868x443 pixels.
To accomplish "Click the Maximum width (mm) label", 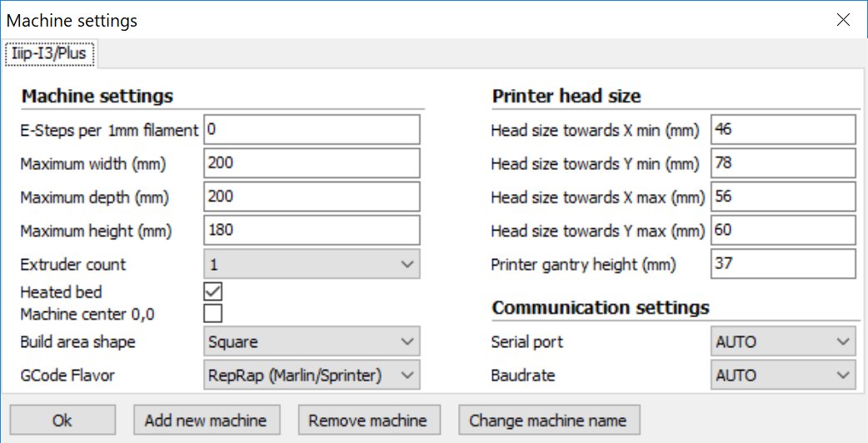I will 93,164.
